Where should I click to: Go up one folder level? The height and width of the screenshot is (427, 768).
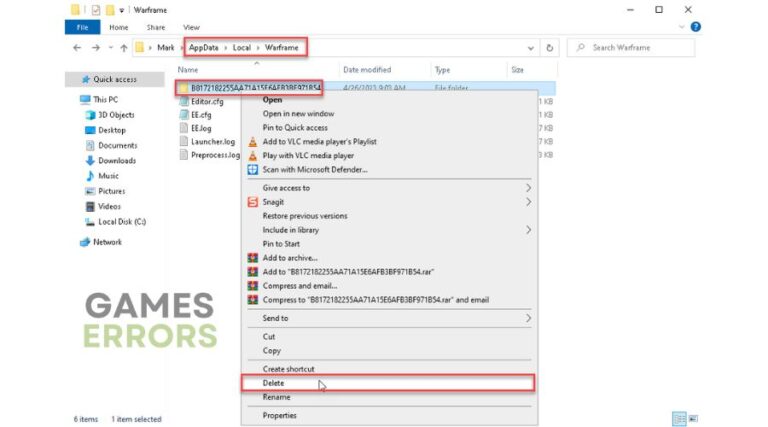124,47
